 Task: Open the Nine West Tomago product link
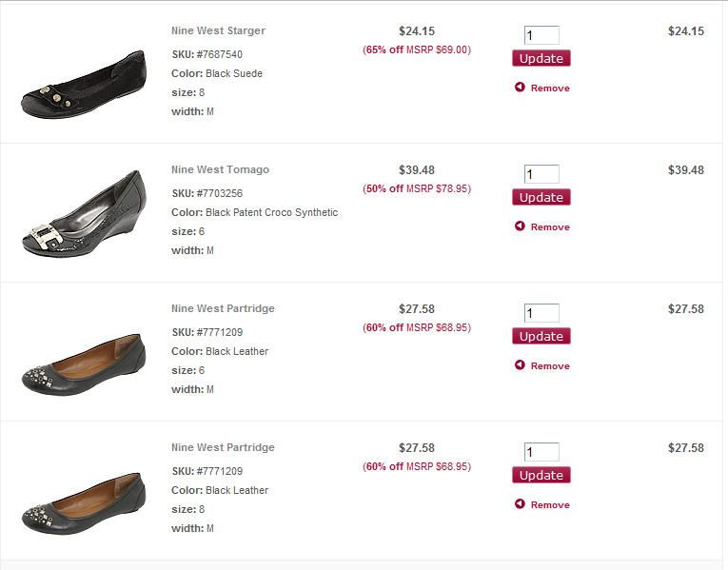pyautogui.click(x=220, y=169)
